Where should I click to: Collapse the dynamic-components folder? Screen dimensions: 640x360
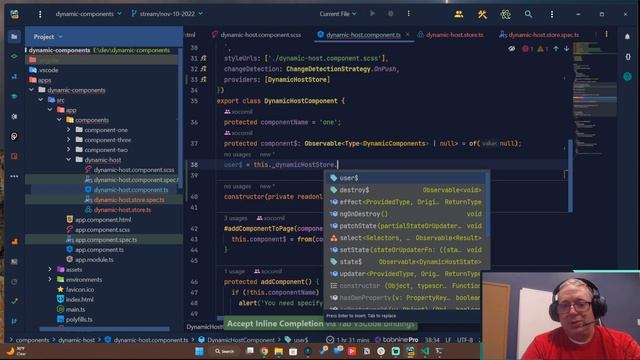click(31, 90)
